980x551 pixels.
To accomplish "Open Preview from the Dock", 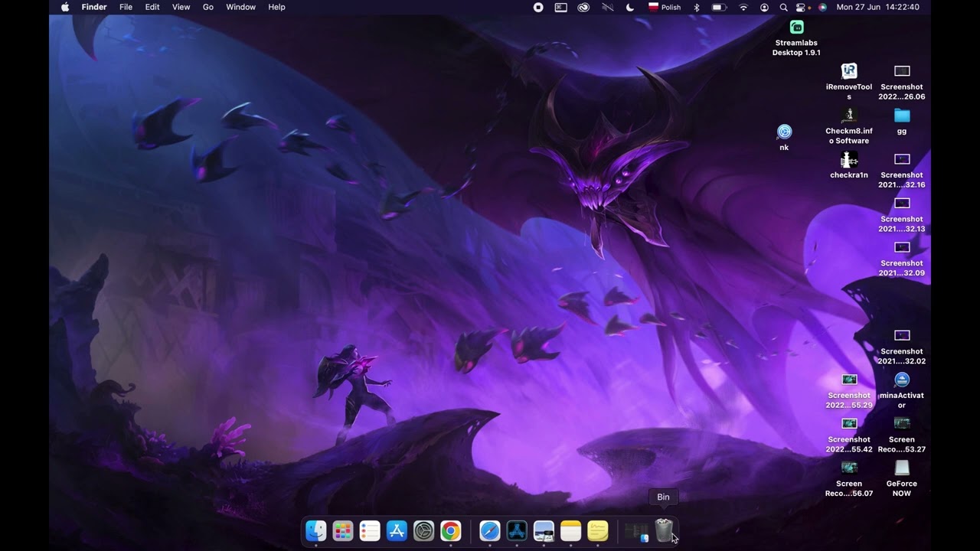I will click(544, 530).
